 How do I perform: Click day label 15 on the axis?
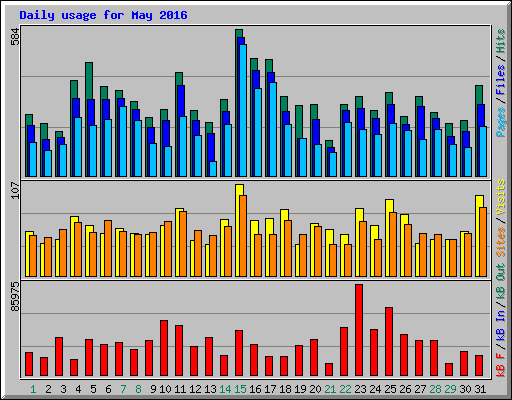pyautogui.click(x=240, y=389)
